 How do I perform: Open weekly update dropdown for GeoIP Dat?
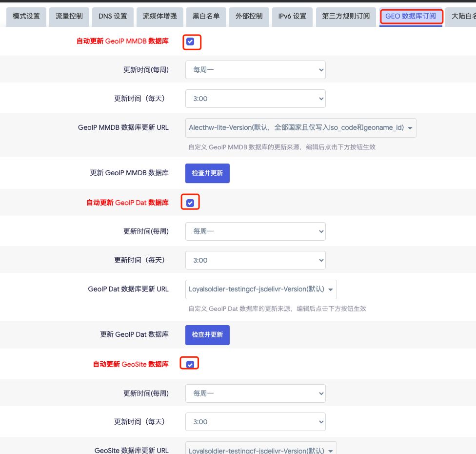pos(255,231)
